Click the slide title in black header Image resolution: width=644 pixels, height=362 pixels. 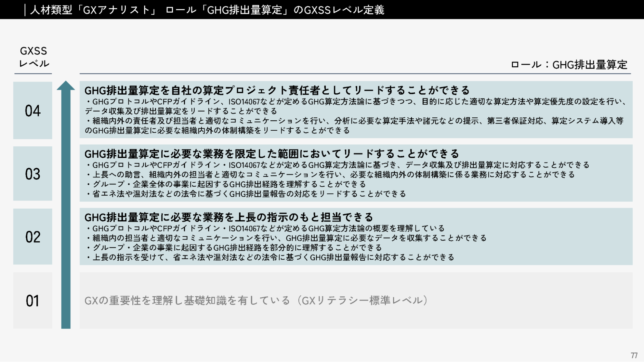[x=207, y=10]
